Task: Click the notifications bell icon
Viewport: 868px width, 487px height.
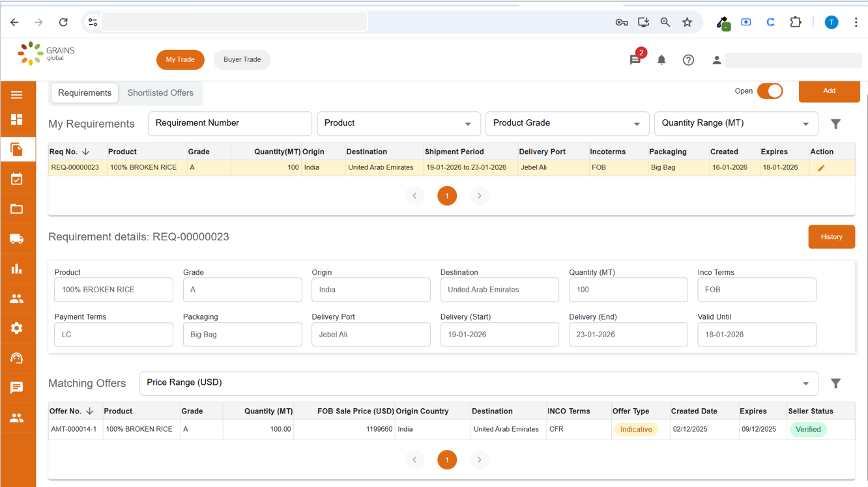Action: [661, 60]
